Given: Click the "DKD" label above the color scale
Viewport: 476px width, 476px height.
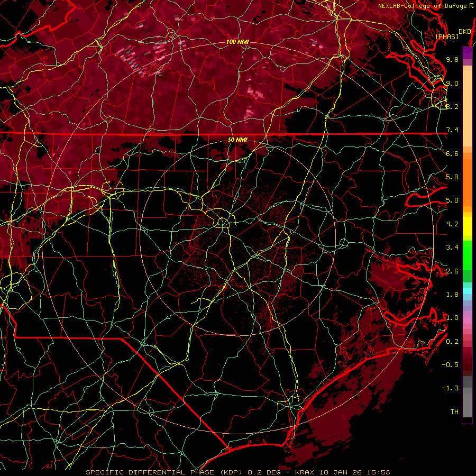Looking at the screenshot, I should pyautogui.click(x=465, y=32).
